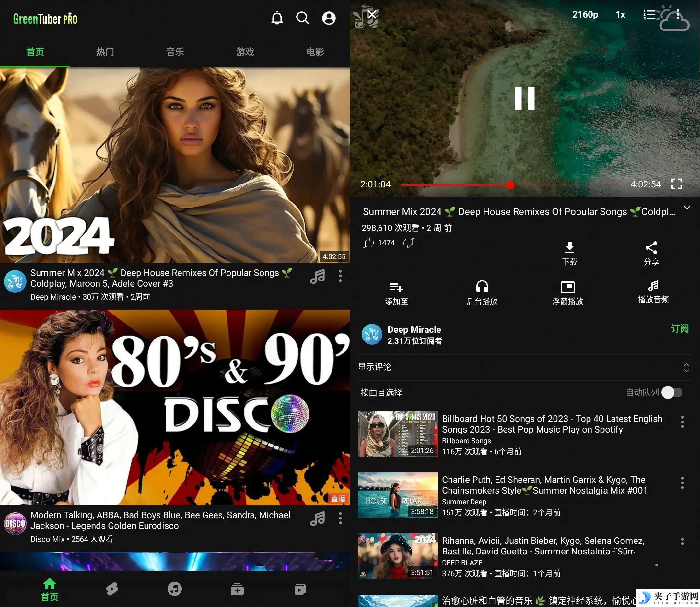Tap the GreenTuber PRO logo
Viewport: 700px width, 607px height.
click(45, 18)
